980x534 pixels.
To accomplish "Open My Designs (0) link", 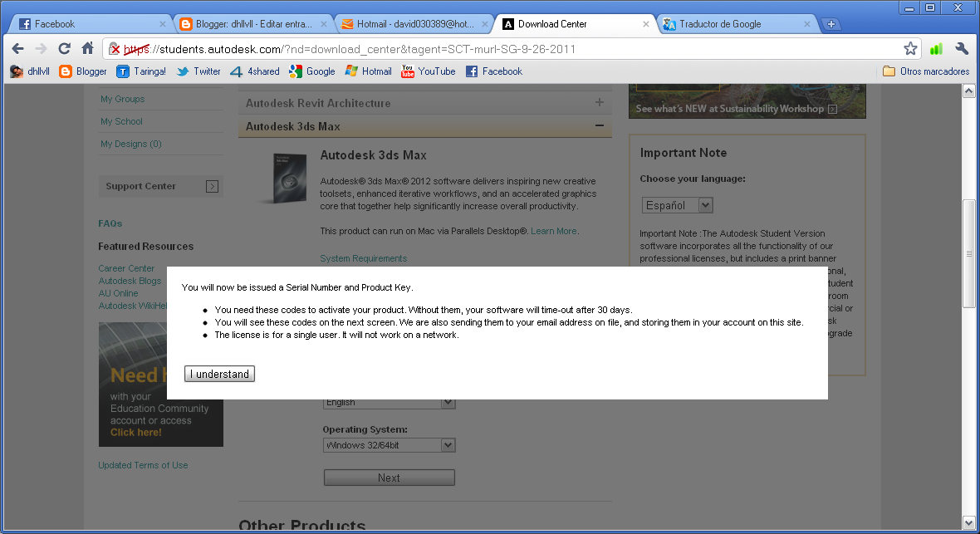I will point(131,144).
